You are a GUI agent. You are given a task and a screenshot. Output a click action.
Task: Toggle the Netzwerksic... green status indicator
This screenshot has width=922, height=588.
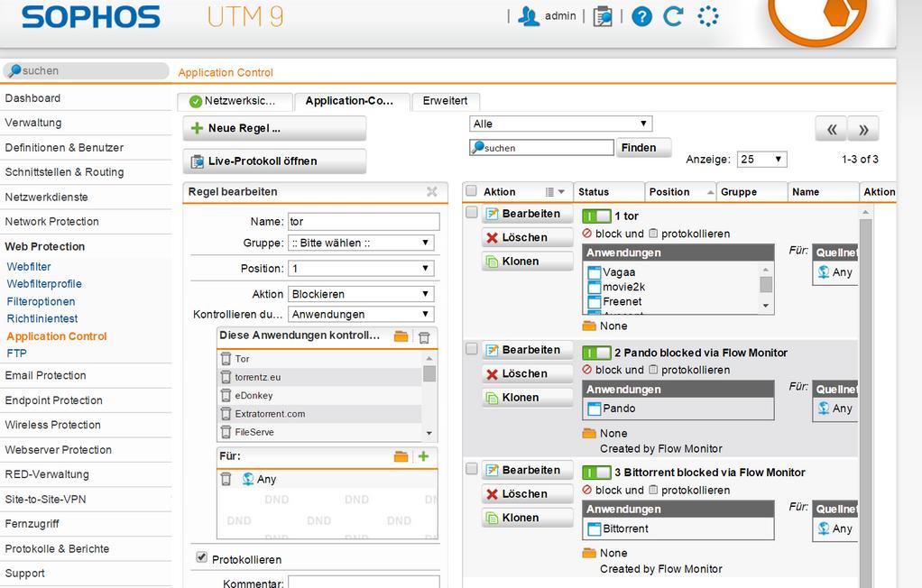196,102
